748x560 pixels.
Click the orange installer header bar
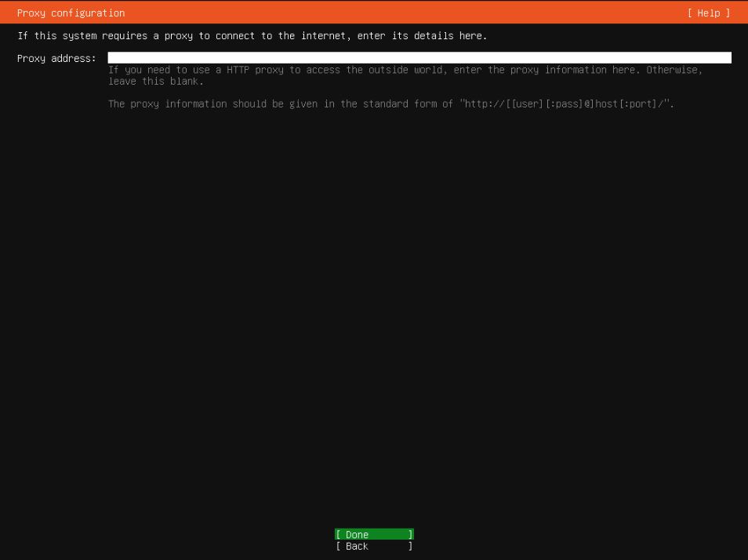pyautogui.click(x=392, y=13)
